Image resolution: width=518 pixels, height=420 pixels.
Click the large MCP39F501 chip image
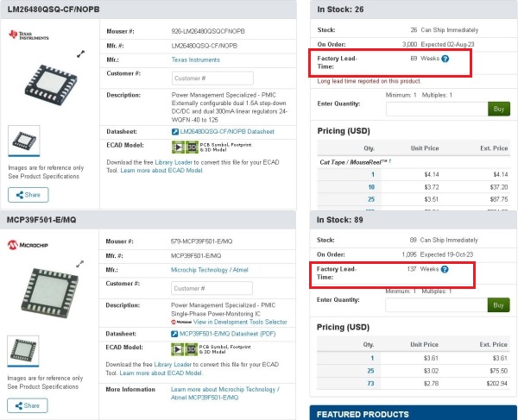50,293
